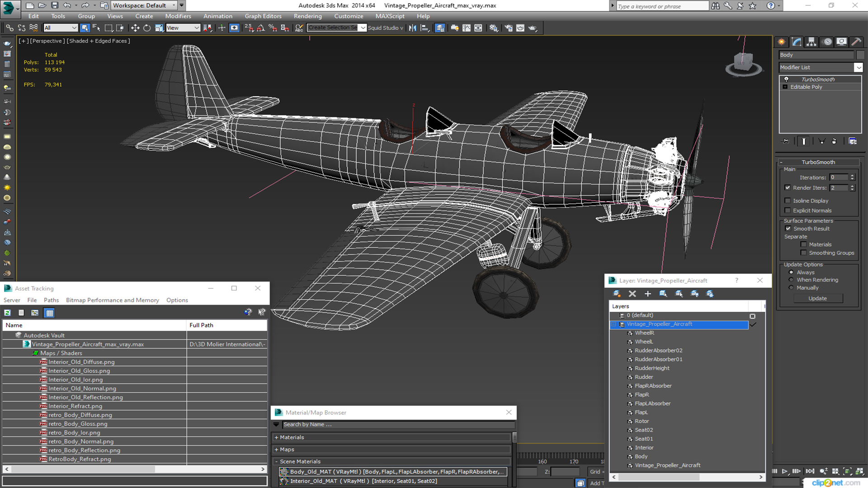Image resolution: width=868 pixels, height=488 pixels.
Task: Click the Update button
Action: (x=818, y=299)
